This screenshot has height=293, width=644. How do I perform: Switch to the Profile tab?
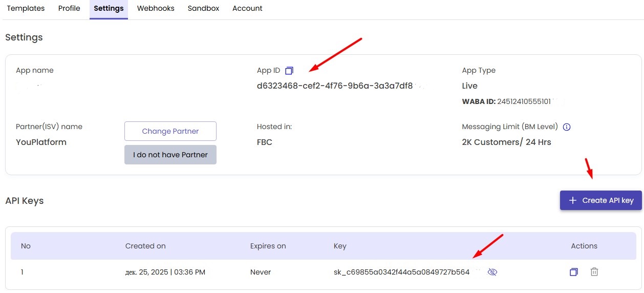point(69,9)
